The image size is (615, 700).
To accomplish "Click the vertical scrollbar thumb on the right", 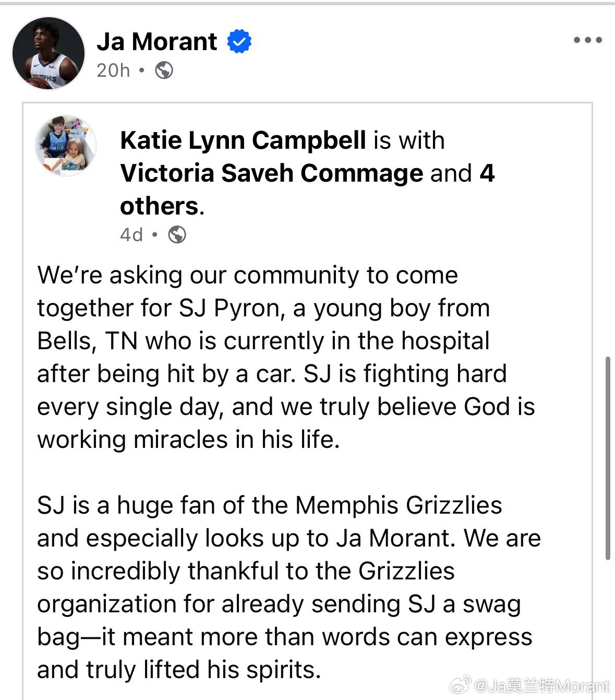I will [608, 458].
